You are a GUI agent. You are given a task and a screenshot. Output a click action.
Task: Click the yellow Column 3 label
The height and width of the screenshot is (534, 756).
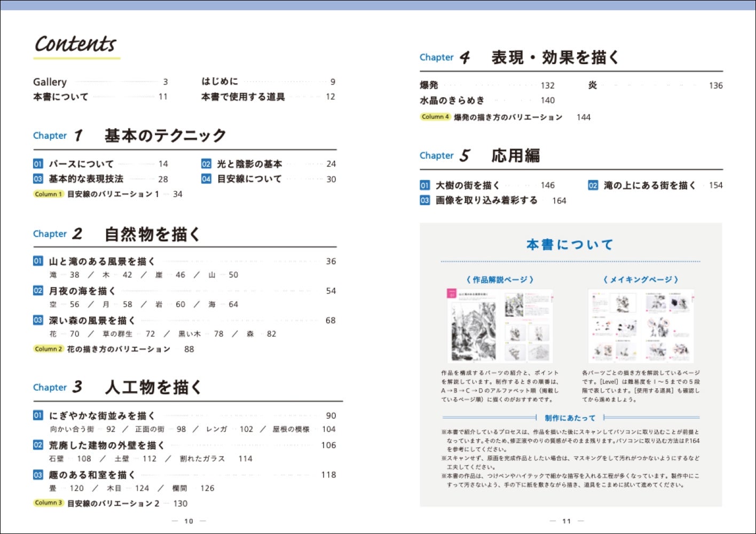49,502
